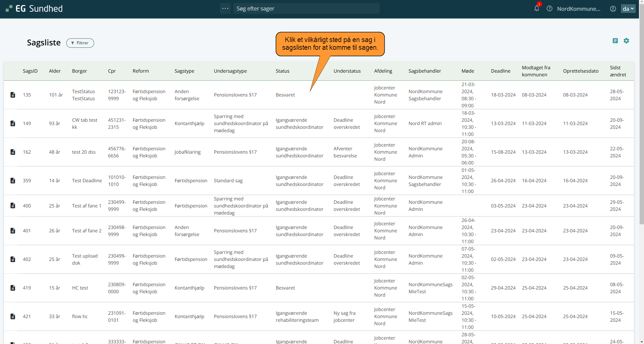Viewport: 644px width, 344px height.
Task: Sort by Borger column header
Action: [x=79, y=71]
